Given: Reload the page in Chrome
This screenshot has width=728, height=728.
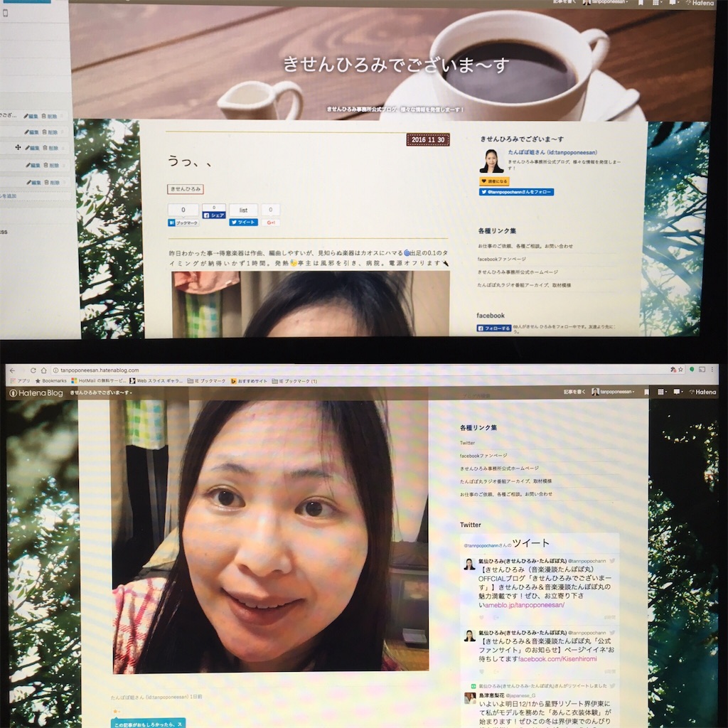Looking at the screenshot, I should tap(33, 370).
